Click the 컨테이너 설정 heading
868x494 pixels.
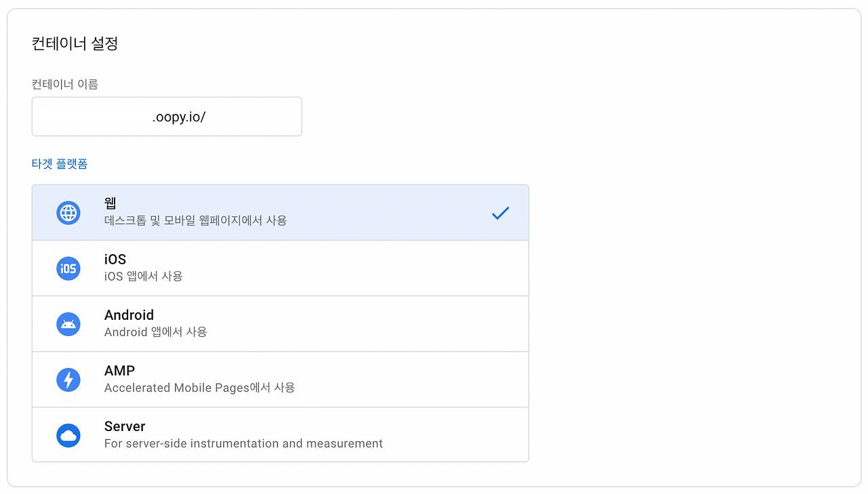click(75, 44)
